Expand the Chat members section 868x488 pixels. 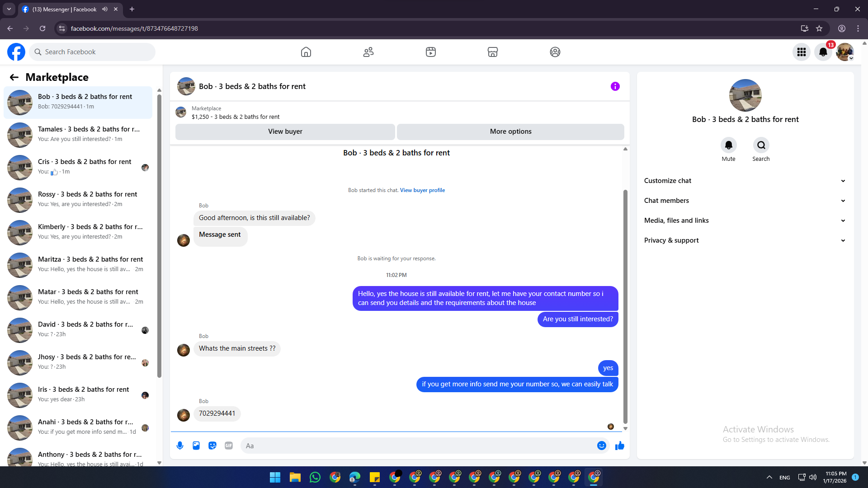[x=745, y=201]
